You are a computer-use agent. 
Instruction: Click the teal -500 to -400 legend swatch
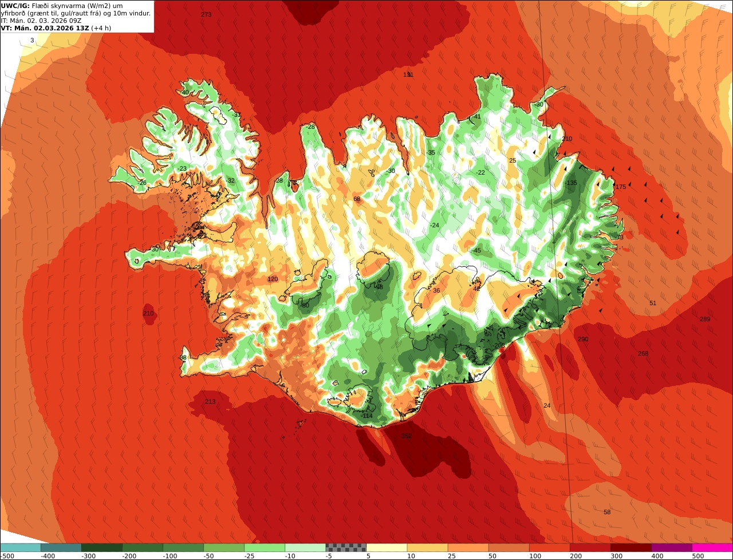[21, 547]
